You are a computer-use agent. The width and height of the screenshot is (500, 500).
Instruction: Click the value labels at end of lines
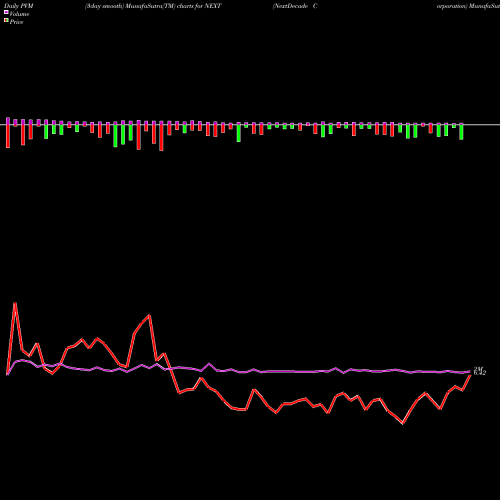(480, 371)
